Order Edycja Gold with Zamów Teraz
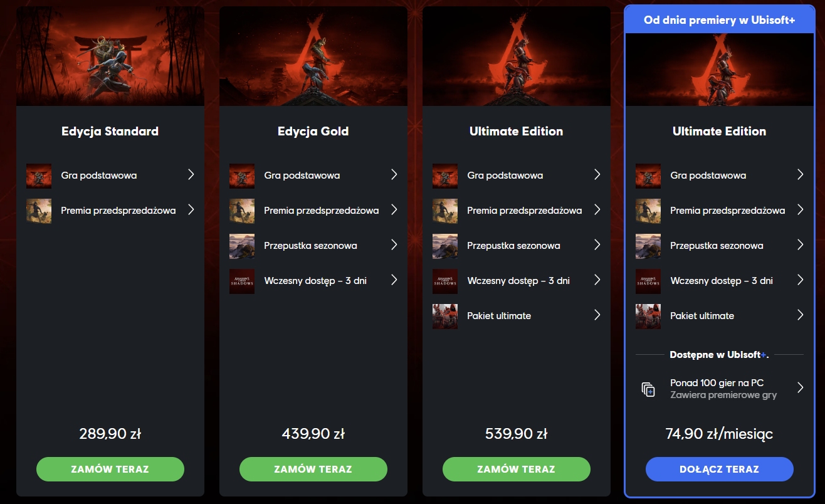This screenshot has width=825, height=504. tap(313, 469)
